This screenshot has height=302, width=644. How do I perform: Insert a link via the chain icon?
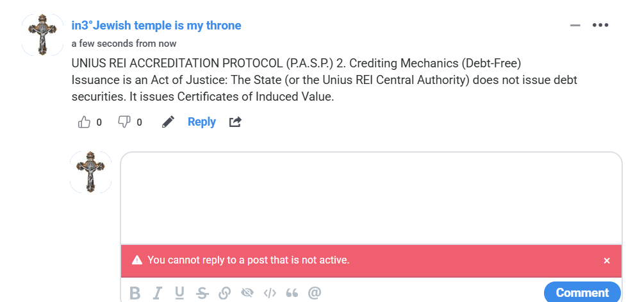tap(224, 293)
